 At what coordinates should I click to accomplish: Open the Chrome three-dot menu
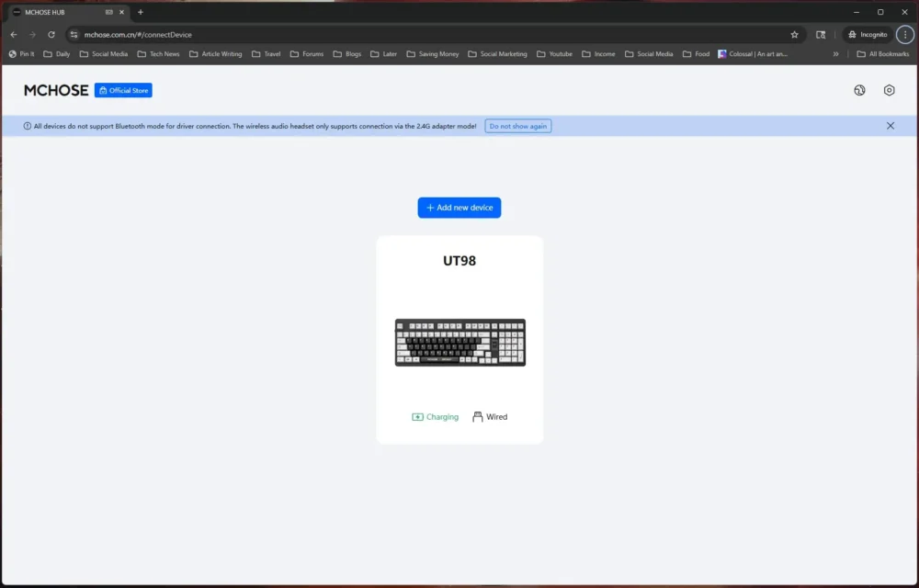905,35
